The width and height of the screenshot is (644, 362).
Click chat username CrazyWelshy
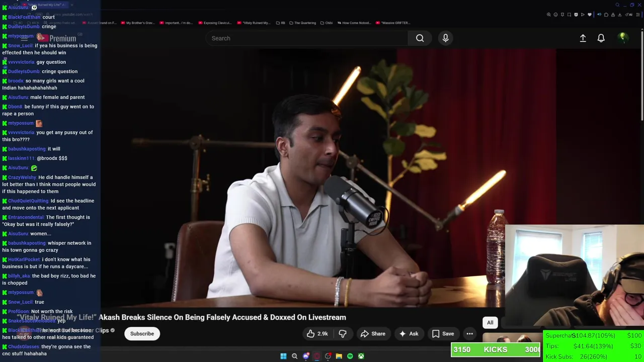(22, 177)
